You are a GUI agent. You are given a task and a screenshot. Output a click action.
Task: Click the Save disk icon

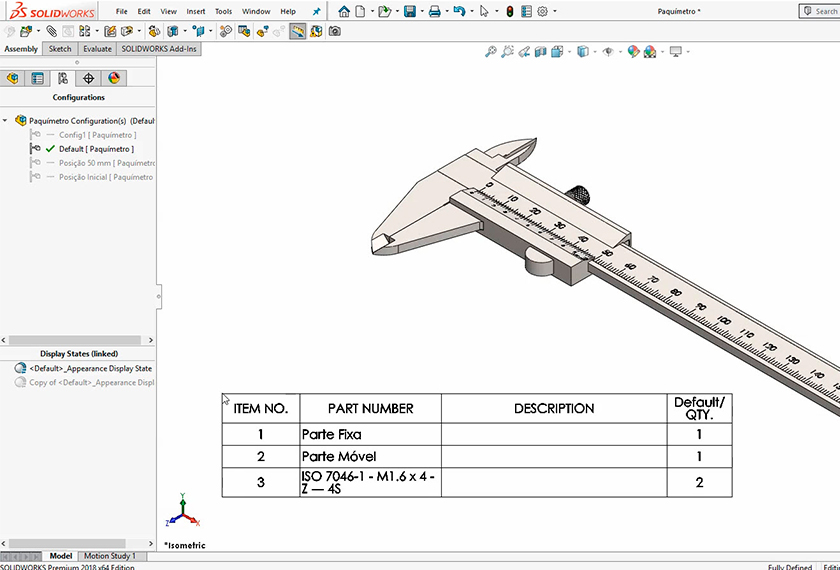click(409, 11)
